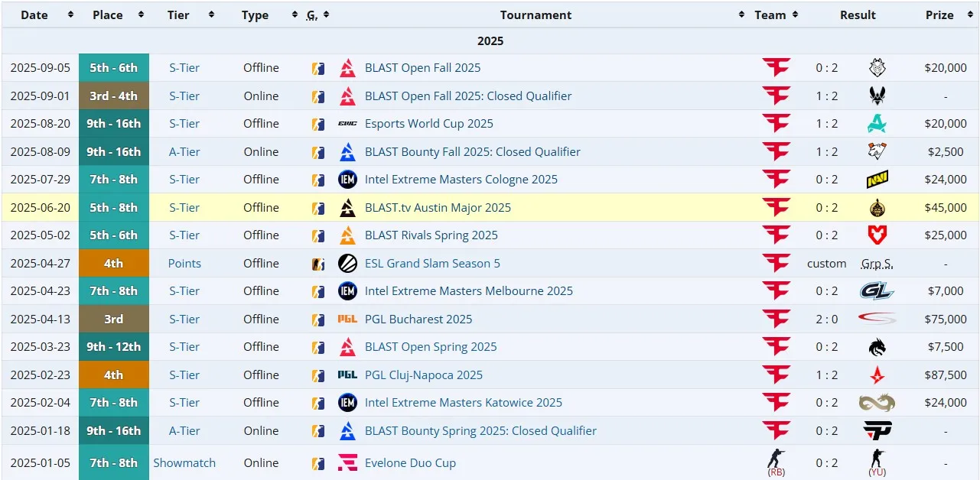
Task: Click the game icon in IEM Katowice 2025 row
Action: pos(317,403)
